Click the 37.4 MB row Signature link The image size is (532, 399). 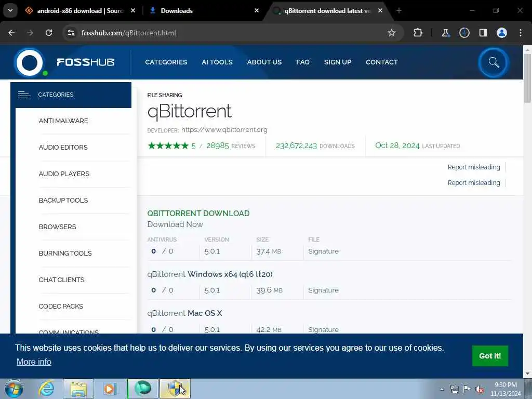323,251
